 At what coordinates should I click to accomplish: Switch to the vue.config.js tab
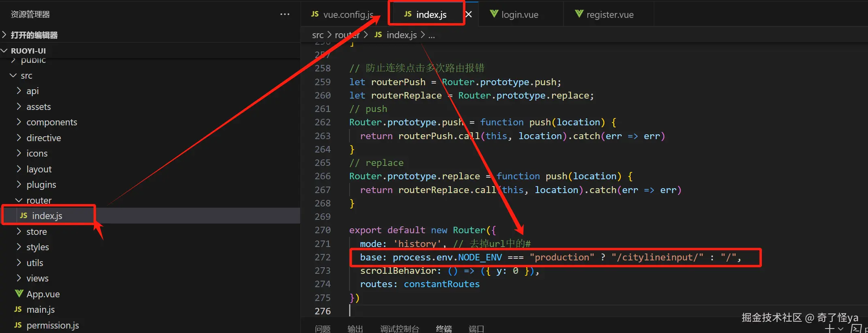tap(342, 15)
